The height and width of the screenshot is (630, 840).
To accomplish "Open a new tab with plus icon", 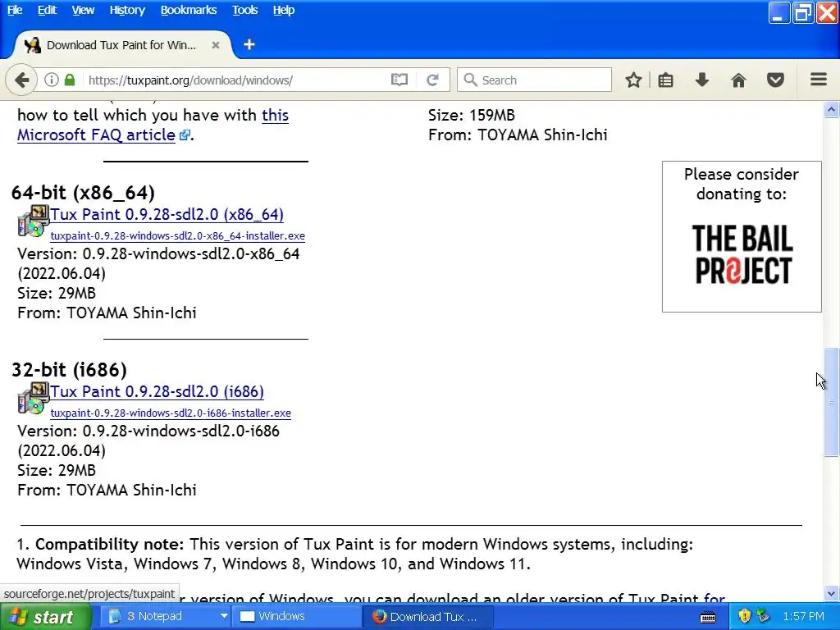I will [x=249, y=44].
